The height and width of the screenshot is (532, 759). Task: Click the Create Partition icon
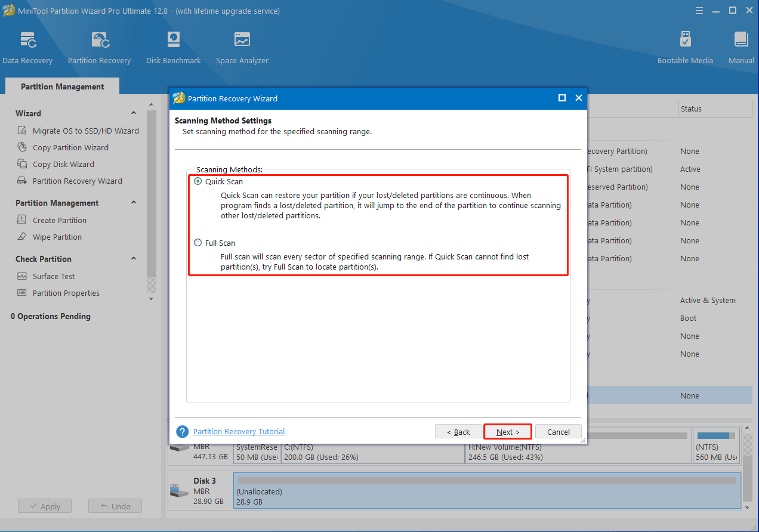pos(22,220)
